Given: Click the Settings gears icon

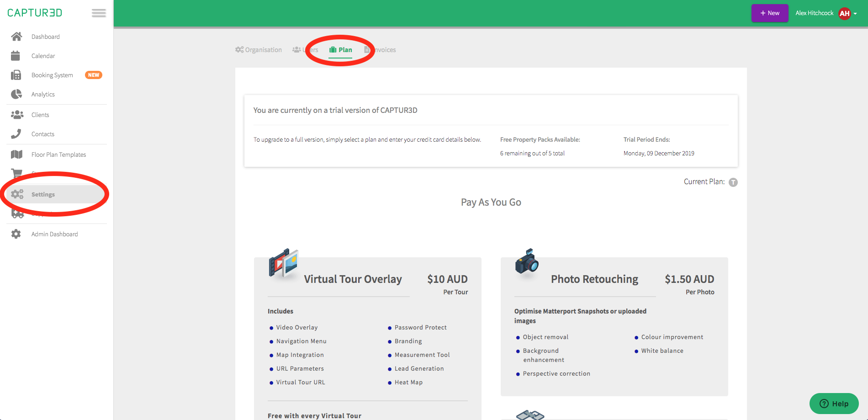Looking at the screenshot, I should (17, 194).
